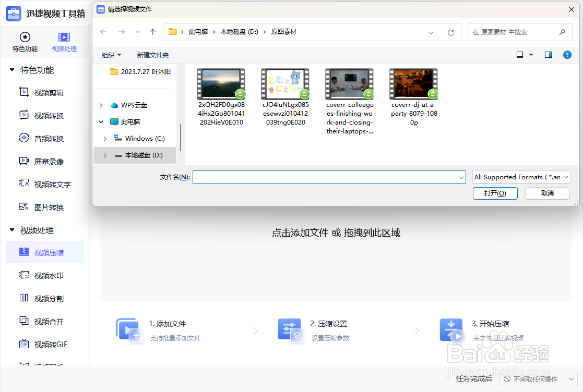Change the 不采取任何操作 after-task option
This screenshot has width=583, height=392.
pos(539,379)
